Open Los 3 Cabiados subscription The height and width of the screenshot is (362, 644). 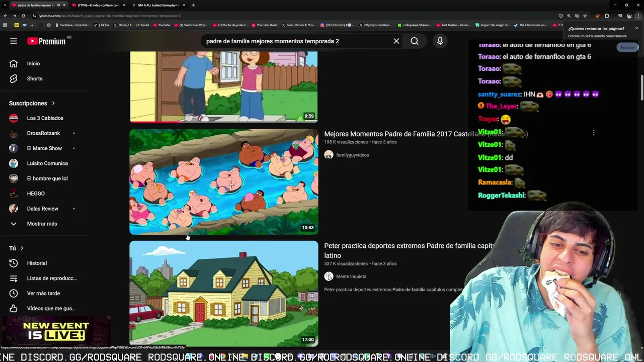click(44, 118)
